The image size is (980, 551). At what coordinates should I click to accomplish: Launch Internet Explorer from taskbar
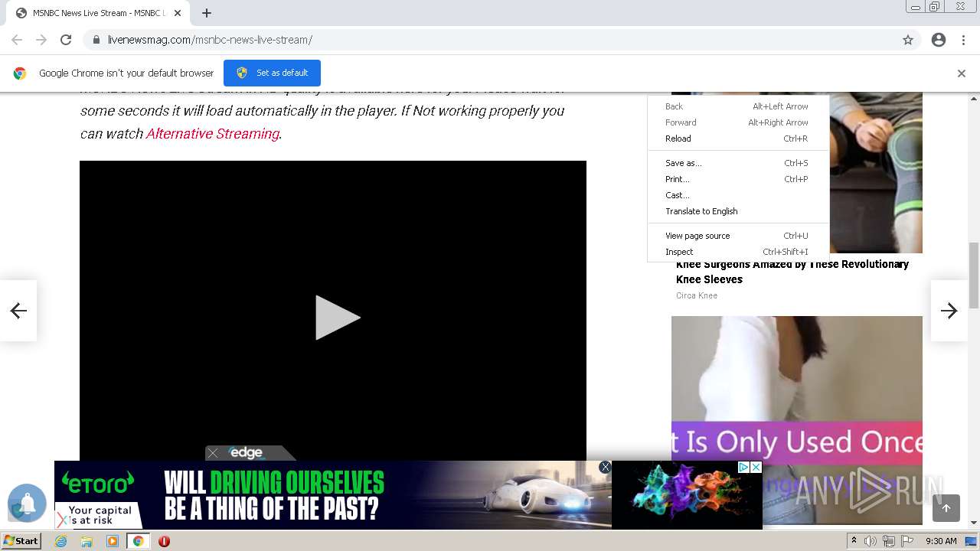61,541
